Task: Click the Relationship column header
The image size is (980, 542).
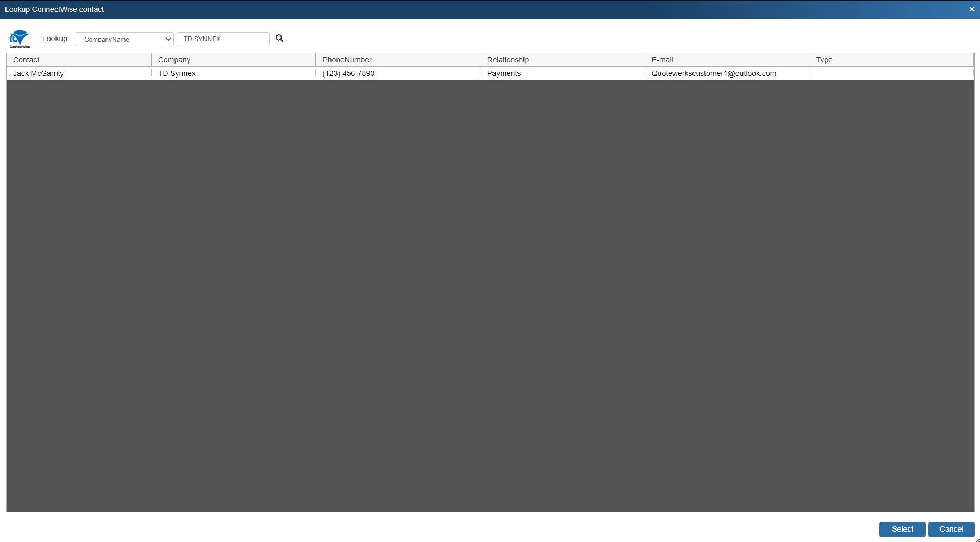Action: coord(562,60)
